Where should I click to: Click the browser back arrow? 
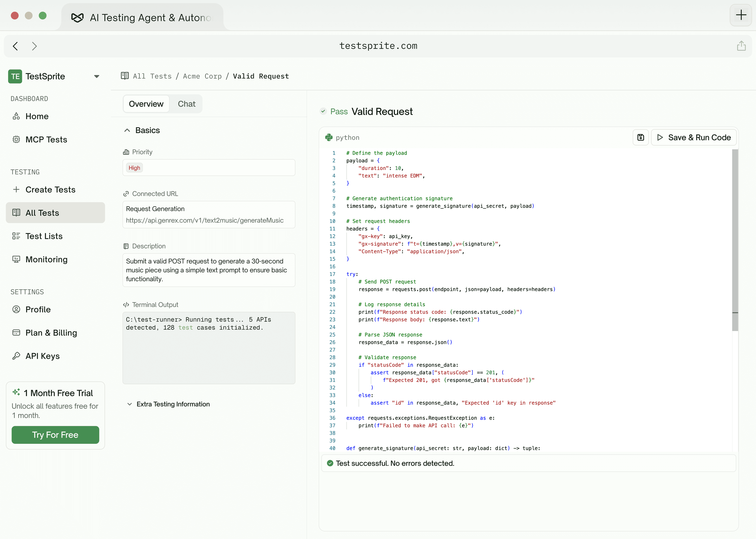pyautogui.click(x=15, y=46)
